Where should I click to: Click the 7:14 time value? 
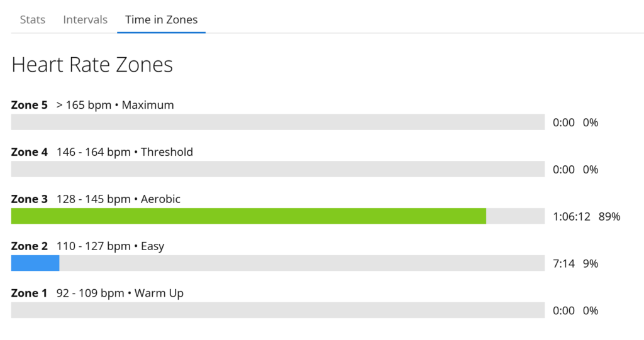(563, 264)
